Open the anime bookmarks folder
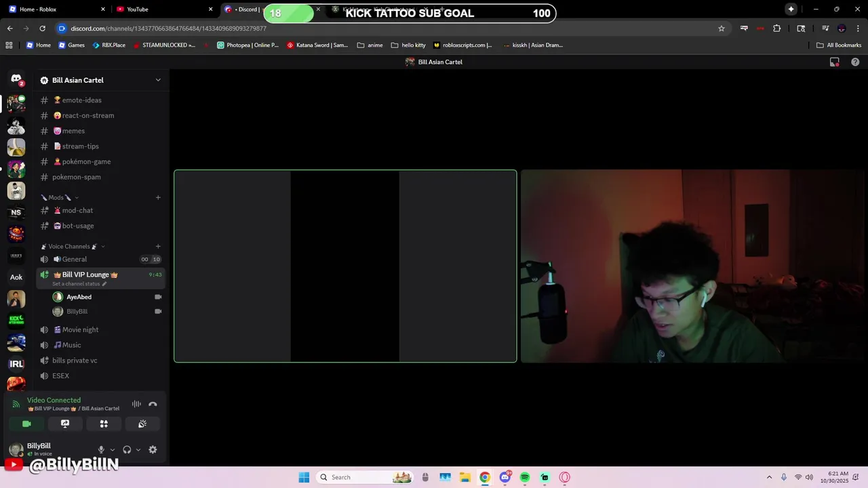Image resolution: width=868 pixels, height=488 pixels. pyautogui.click(x=370, y=45)
